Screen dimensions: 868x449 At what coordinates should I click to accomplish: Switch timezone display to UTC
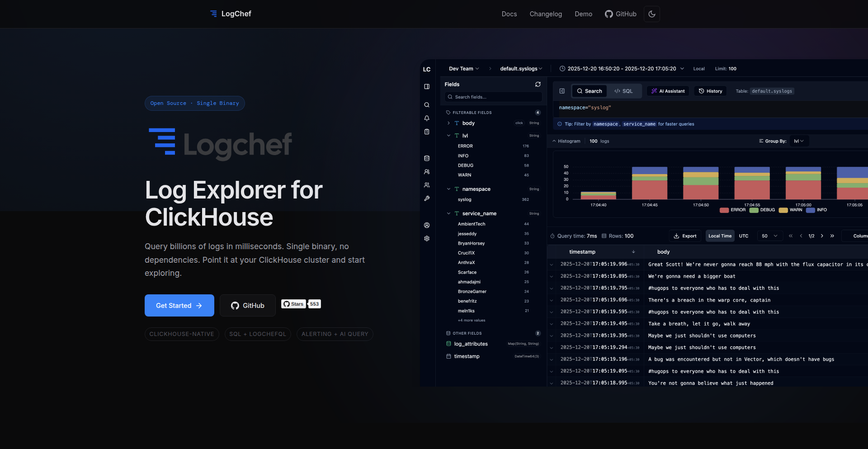tap(744, 236)
